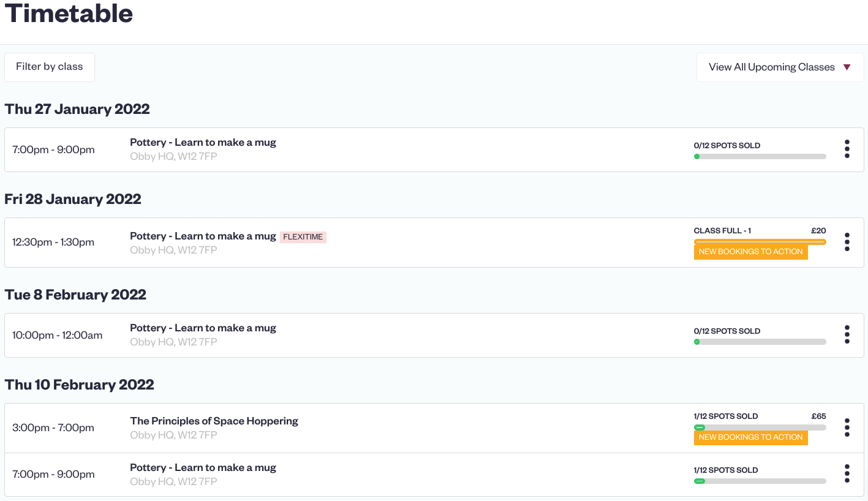Click the 10:00pm - 12:00am time slot
This screenshot has width=868, height=501.
58,335
